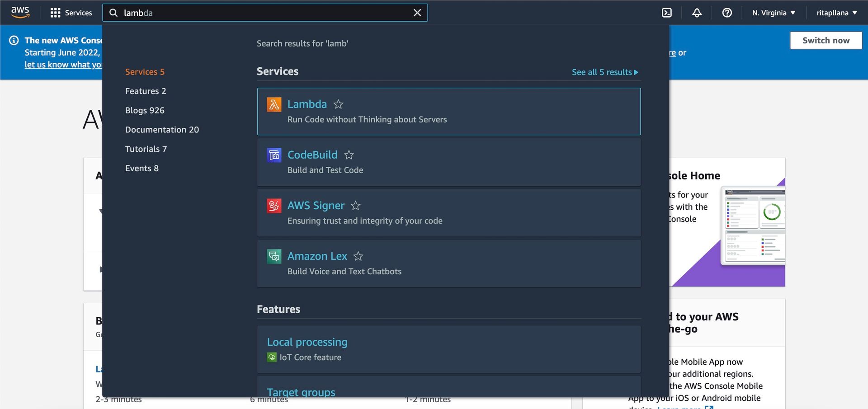Favorite Lambda with its star
868x409 pixels.
coord(338,104)
